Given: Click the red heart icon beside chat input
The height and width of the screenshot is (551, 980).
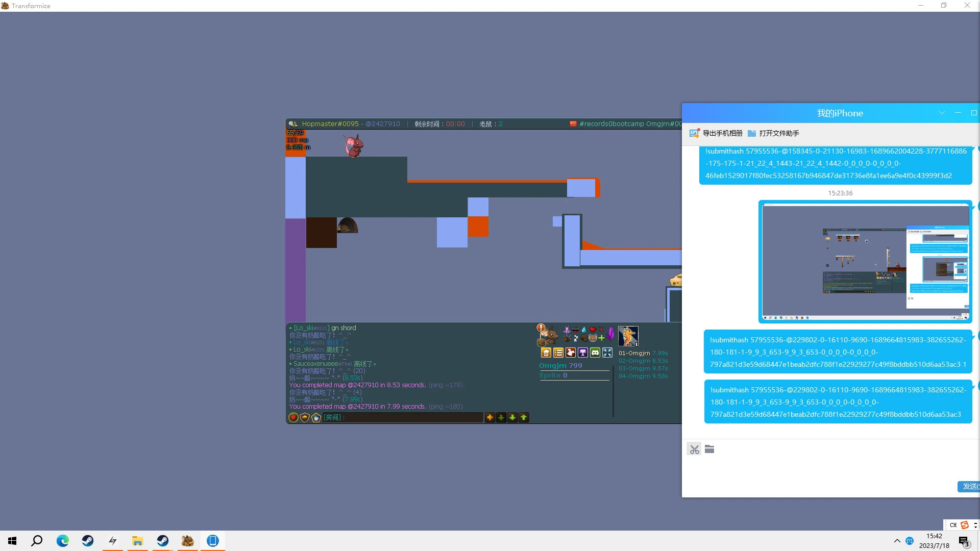Looking at the screenshot, I should coord(293,417).
